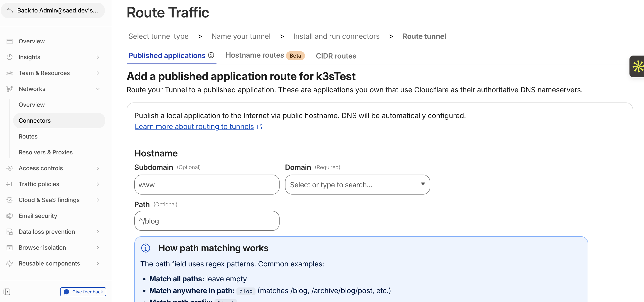Open the yellow asterisk widget at right edge
Viewport: 644px width, 302px height.
click(637, 66)
